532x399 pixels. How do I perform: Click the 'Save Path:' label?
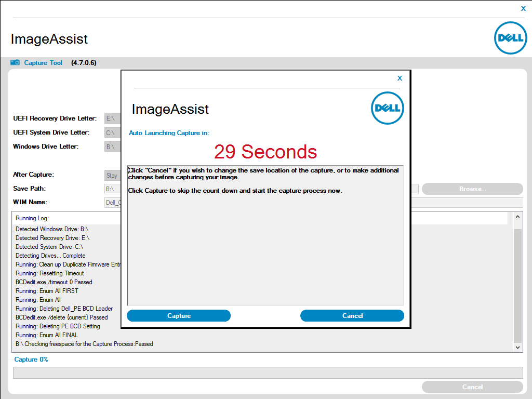pyautogui.click(x=30, y=188)
